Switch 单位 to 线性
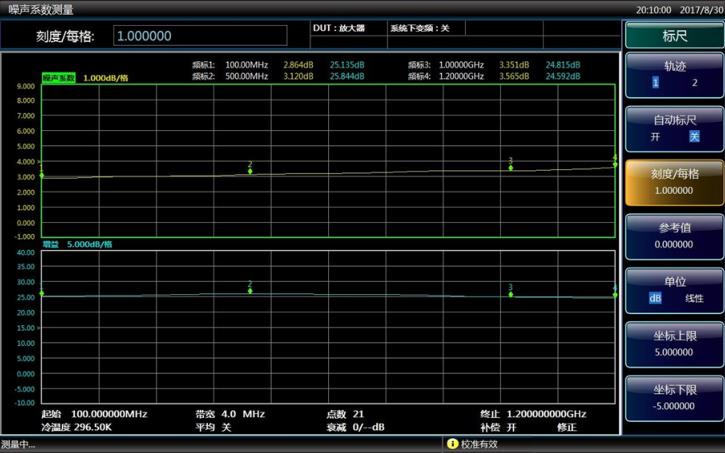The height and width of the screenshot is (453, 725). [x=694, y=298]
